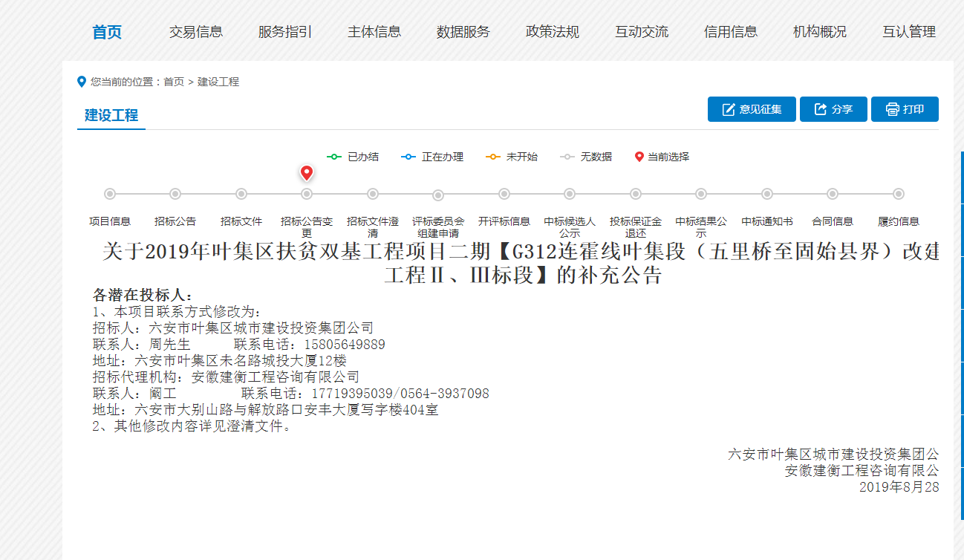The width and height of the screenshot is (964, 560).
Task: Click the 履约信息 step label
Action: [x=899, y=221]
